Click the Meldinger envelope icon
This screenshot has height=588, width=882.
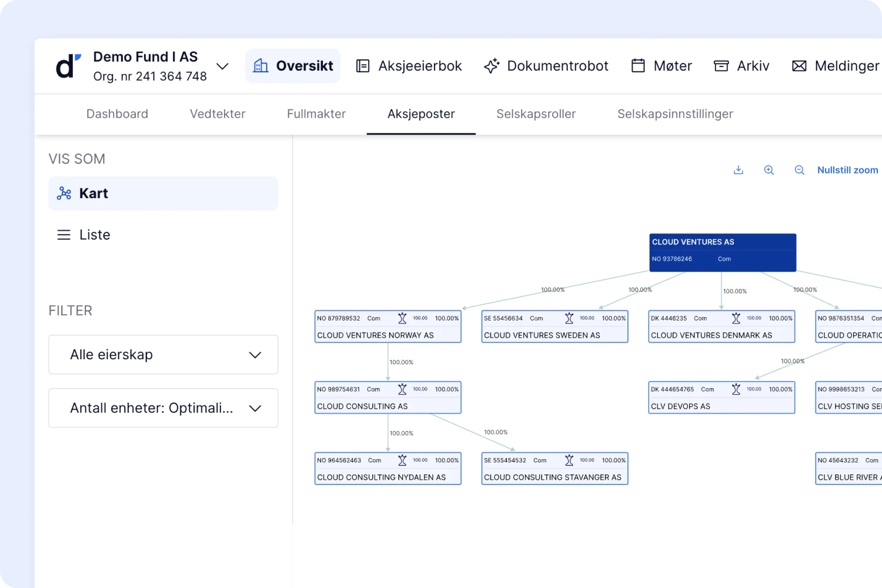pyautogui.click(x=799, y=66)
